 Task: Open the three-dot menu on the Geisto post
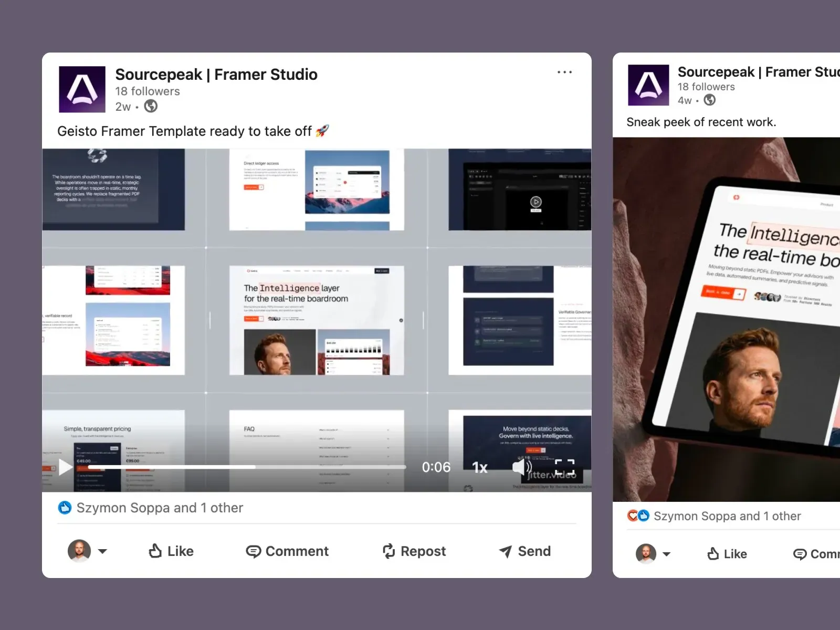tap(564, 72)
